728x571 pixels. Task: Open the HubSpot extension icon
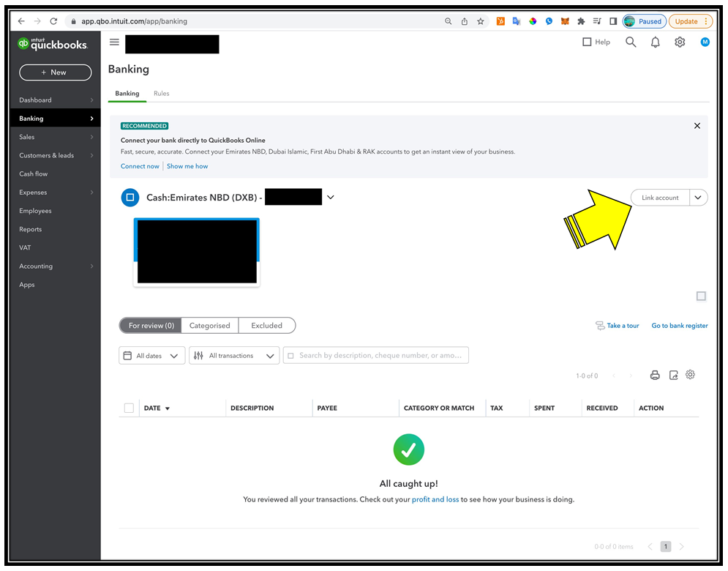(500, 21)
